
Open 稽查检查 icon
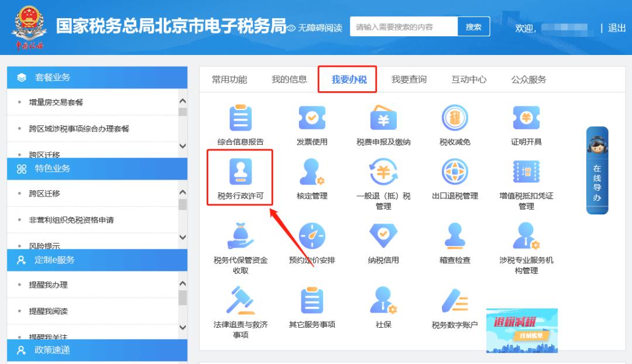(x=455, y=236)
